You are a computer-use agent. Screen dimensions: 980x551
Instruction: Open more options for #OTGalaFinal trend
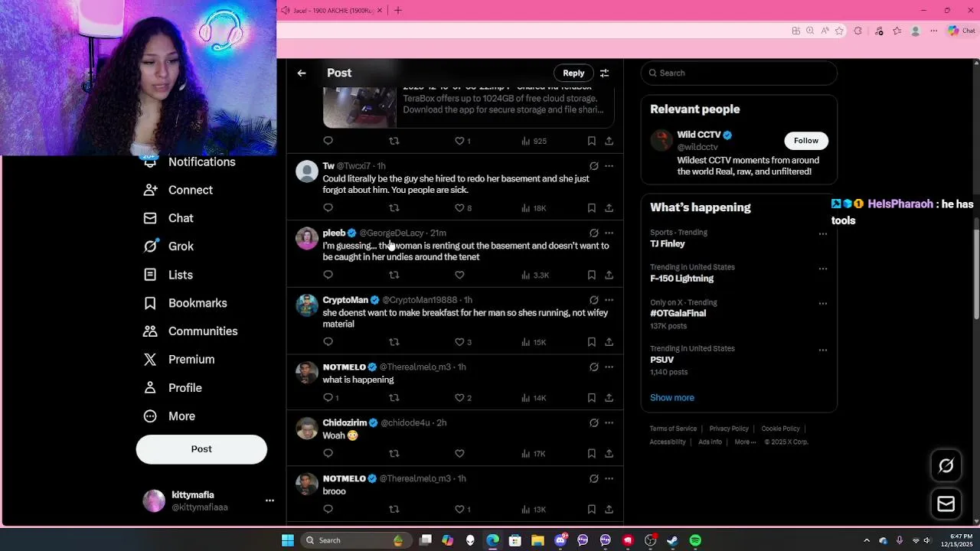click(x=823, y=304)
